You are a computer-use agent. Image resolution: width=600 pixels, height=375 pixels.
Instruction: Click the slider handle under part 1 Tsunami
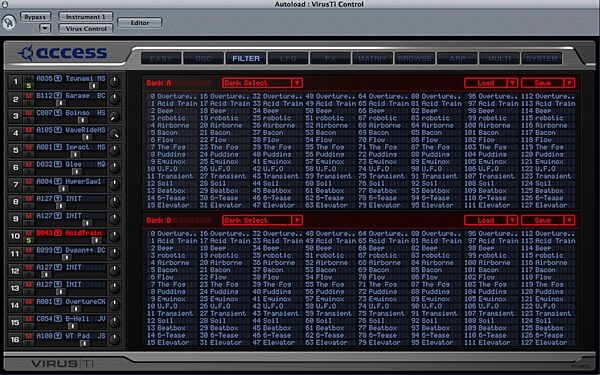tap(94, 86)
